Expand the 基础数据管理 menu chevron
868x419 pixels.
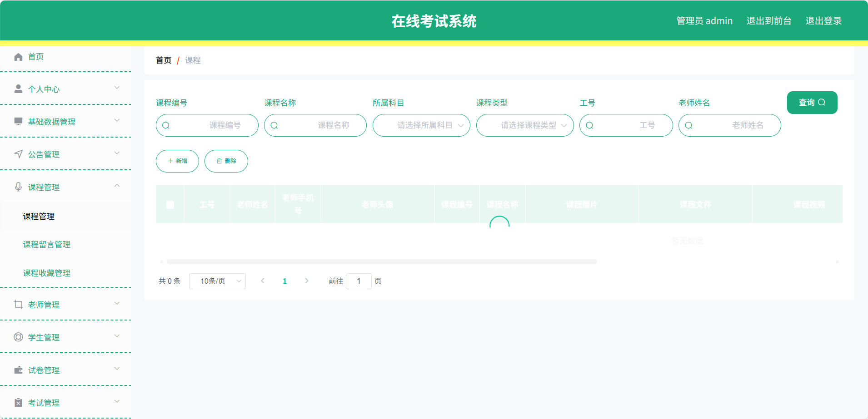(x=117, y=120)
